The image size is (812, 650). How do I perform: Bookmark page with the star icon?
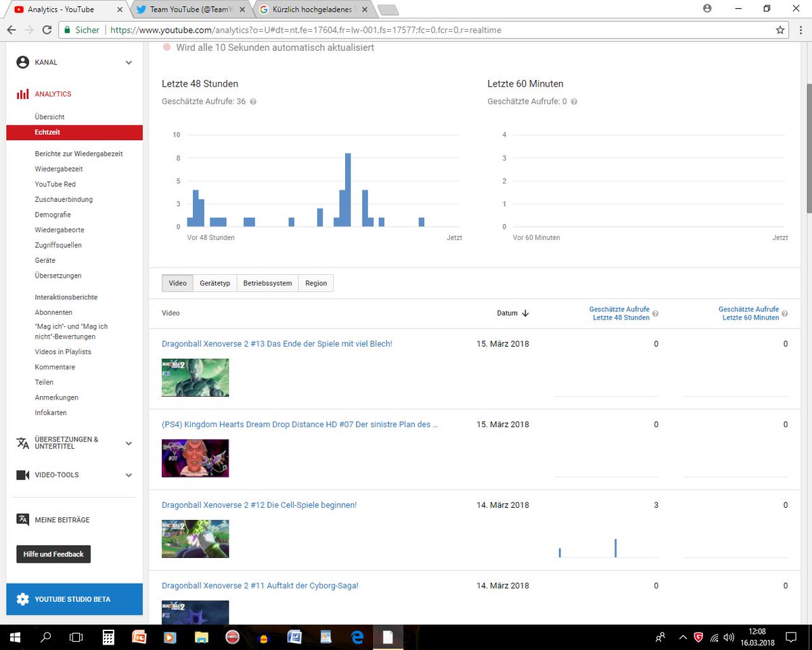(x=780, y=30)
